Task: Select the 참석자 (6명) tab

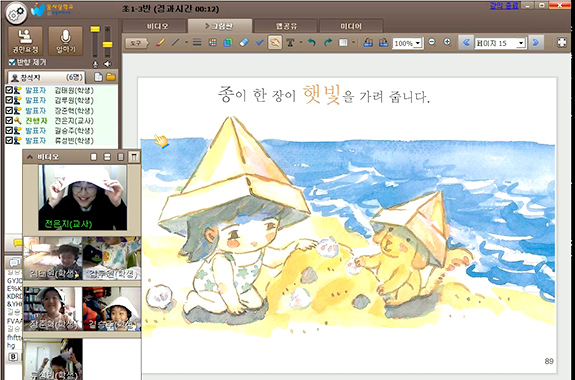Action: (x=46, y=77)
